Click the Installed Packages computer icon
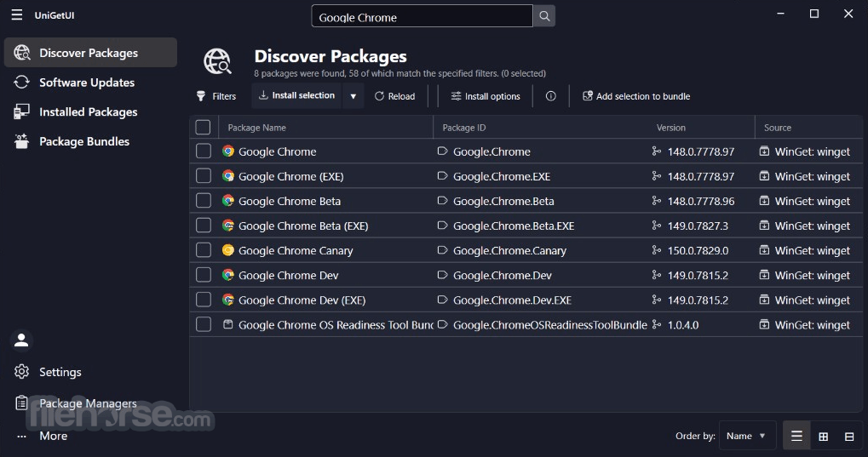This screenshot has height=457, width=868. [21, 111]
